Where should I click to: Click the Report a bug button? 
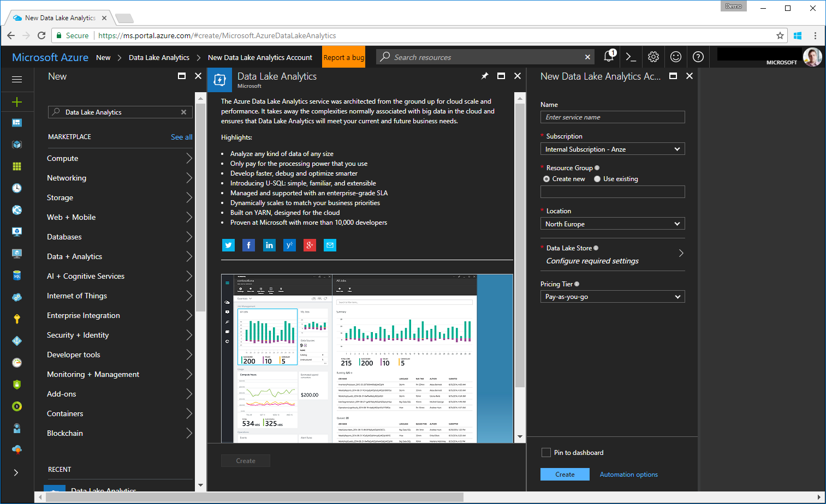(x=343, y=57)
